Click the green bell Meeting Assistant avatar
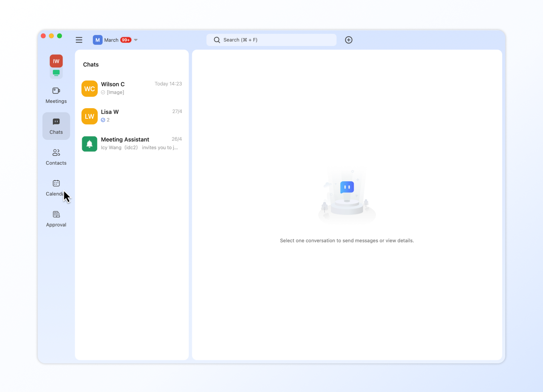This screenshot has height=392, width=543. [x=89, y=144]
